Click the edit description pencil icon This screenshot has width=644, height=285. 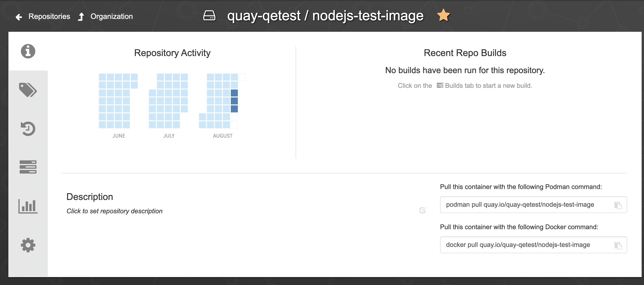pyautogui.click(x=423, y=210)
